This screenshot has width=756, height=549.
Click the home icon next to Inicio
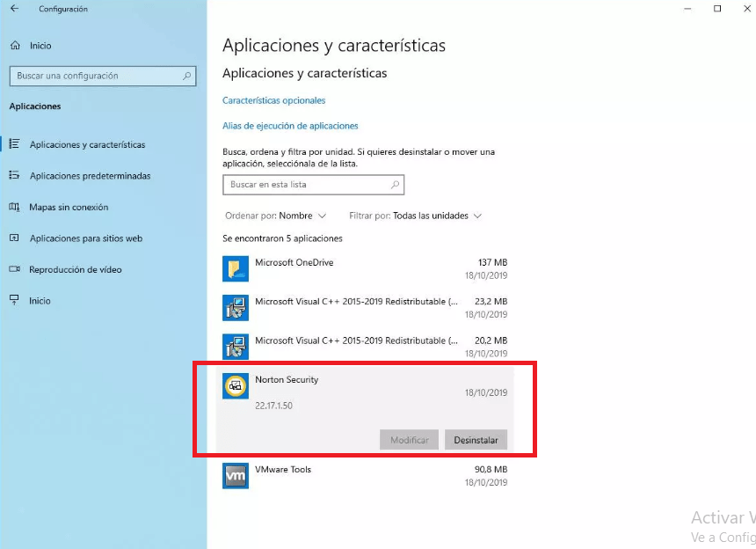16,46
